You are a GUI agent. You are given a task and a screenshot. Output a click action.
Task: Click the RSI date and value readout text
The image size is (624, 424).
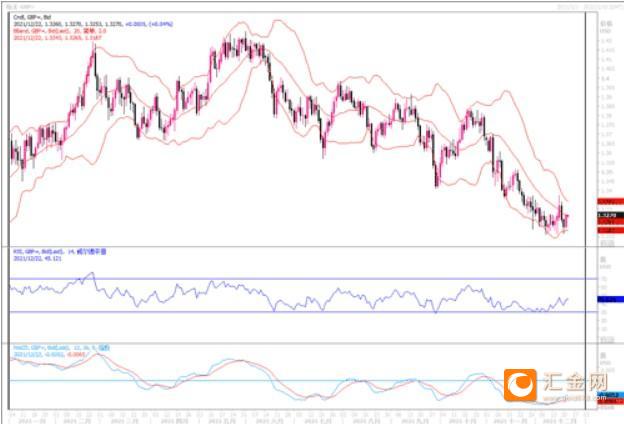[x=37, y=258]
